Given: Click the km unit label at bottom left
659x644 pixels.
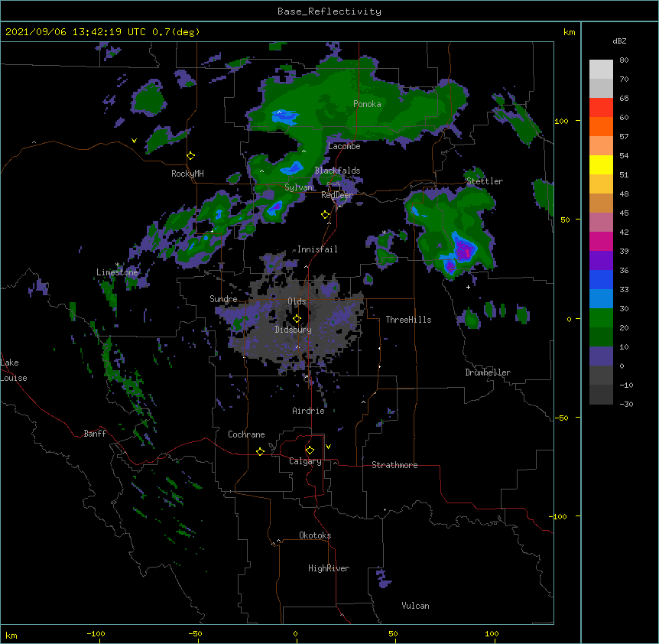Looking at the screenshot, I should 11,636.
